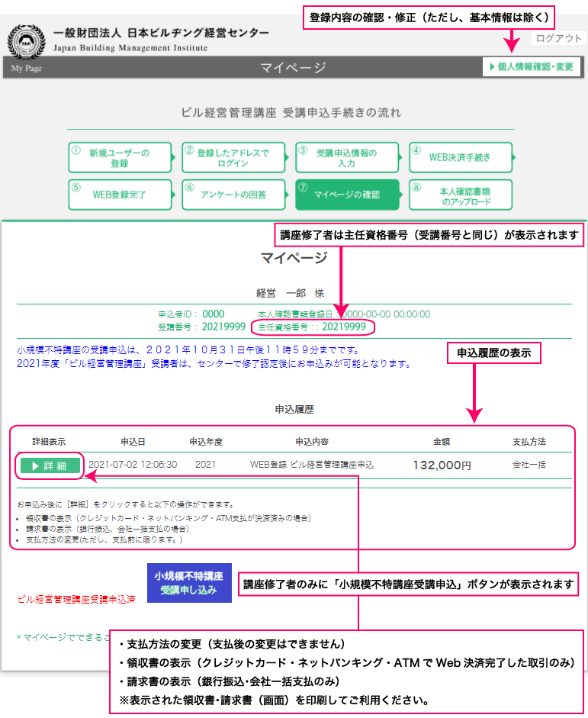Click the 領収書の表示 bullet item

tap(169, 518)
